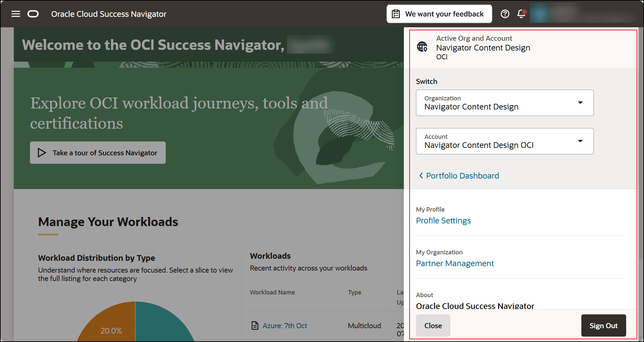
Task: Click the feedback clipboard icon
Action: pyautogui.click(x=396, y=14)
